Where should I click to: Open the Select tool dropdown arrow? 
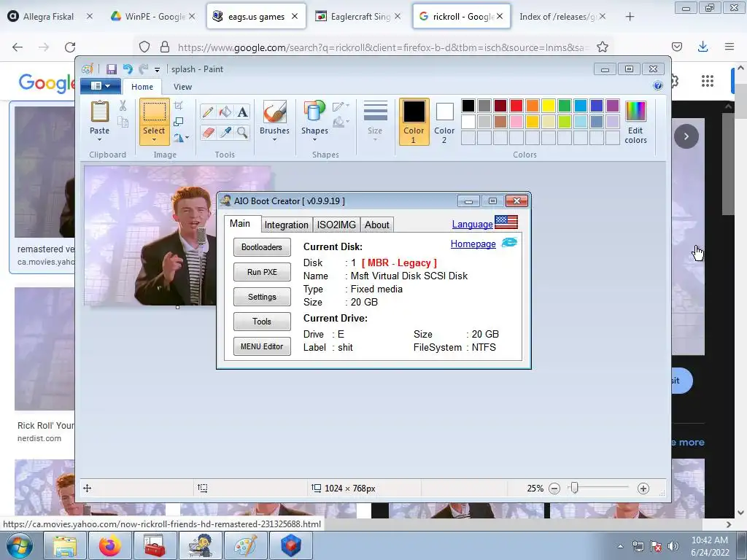click(154, 140)
